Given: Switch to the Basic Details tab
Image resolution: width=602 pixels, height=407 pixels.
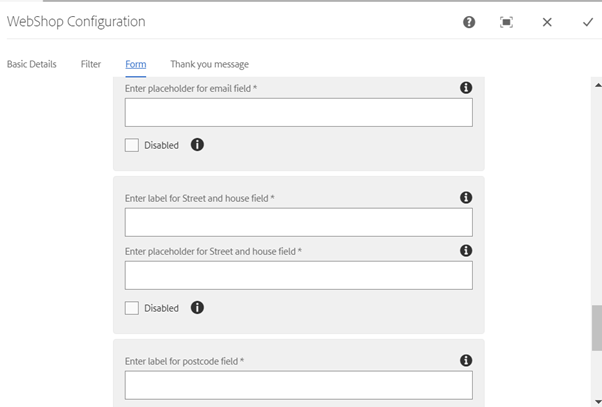Looking at the screenshot, I should point(31,64).
